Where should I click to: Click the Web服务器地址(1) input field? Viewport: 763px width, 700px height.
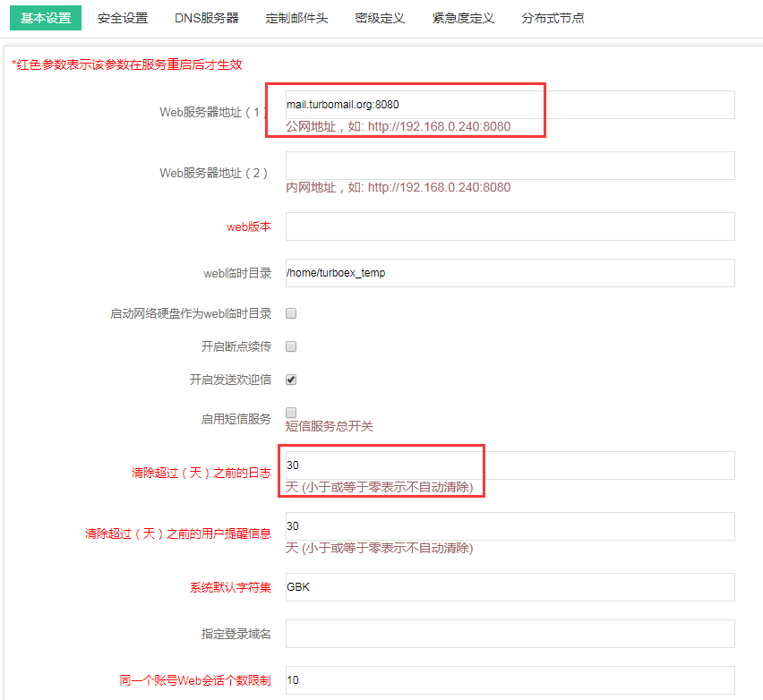click(510, 105)
